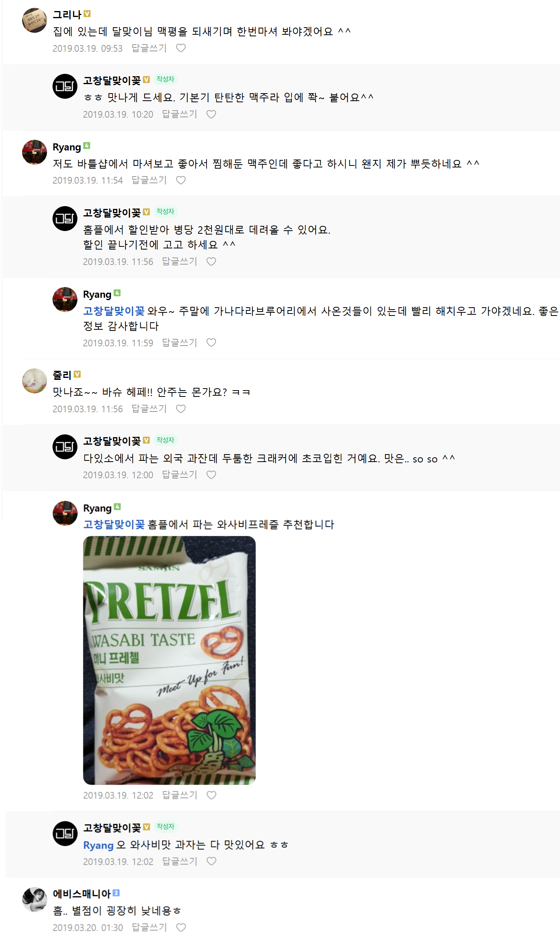
Task: Like the wasabi pretzel photo comment
Action: tap(212, 795)
